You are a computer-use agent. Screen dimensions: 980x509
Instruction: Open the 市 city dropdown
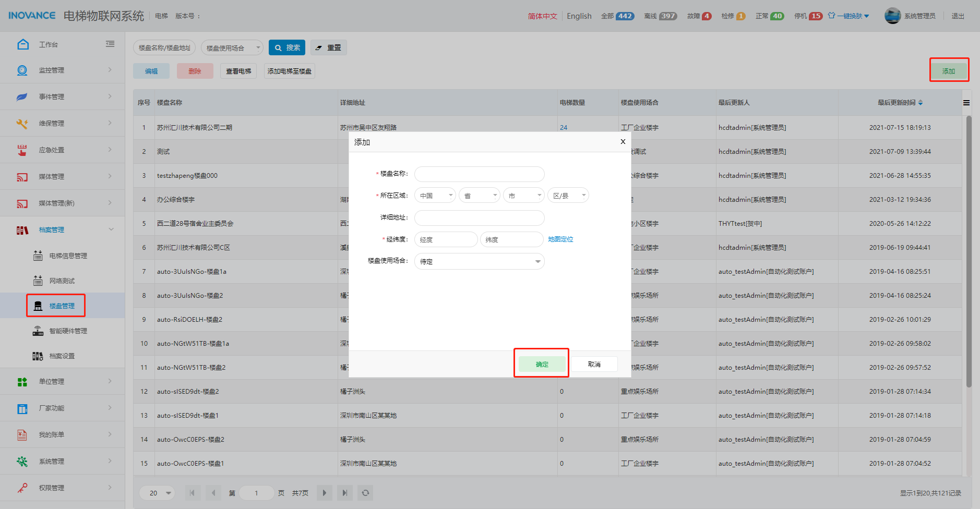[524, 196]
